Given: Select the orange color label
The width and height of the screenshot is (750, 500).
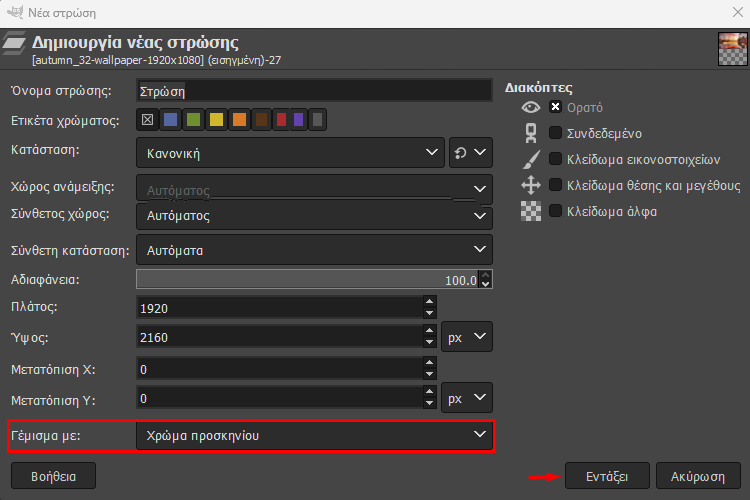Looking at the screenshot, I should tap(239, 120).
